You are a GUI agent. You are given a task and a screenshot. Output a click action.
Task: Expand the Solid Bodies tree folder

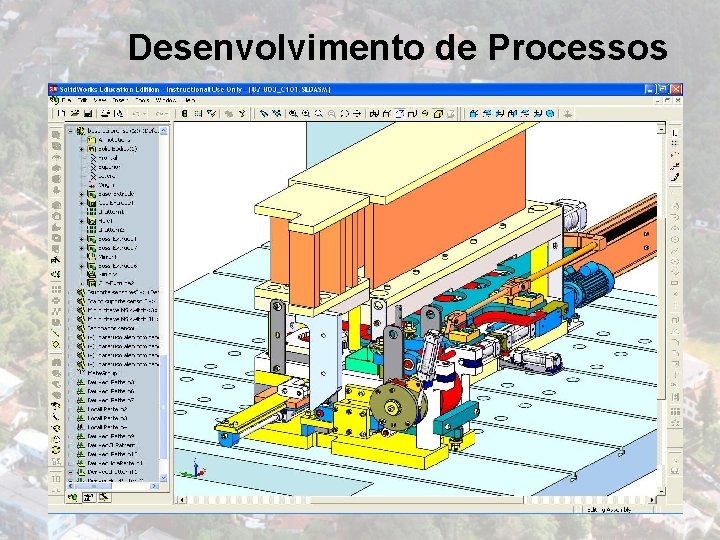pyautogui.click(x=82, y=149)
